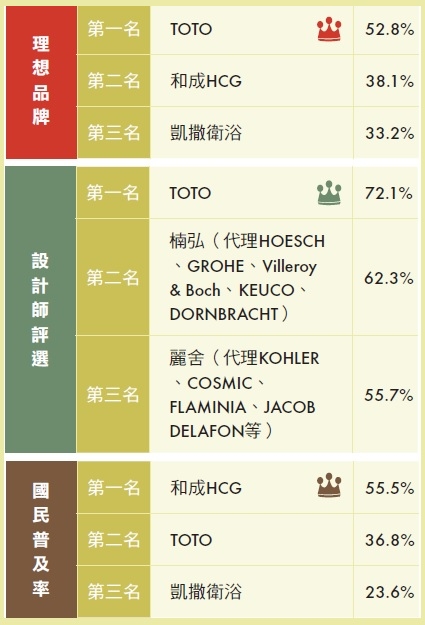Click the 55.7% percentage value
Viewport: 425px width, 625px height.
[389, 395]
